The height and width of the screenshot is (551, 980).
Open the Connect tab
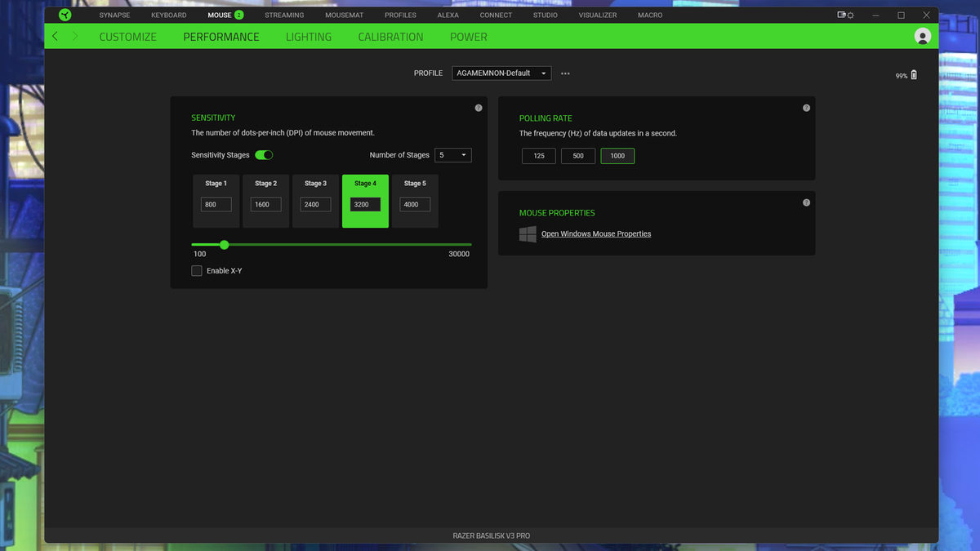point(496,15)
